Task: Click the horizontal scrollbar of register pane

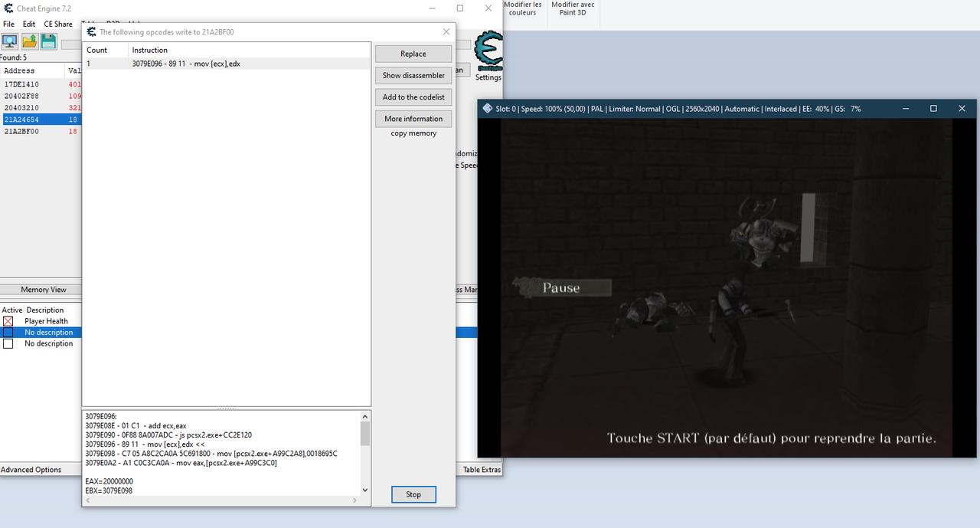Action: tap(221, 500)
